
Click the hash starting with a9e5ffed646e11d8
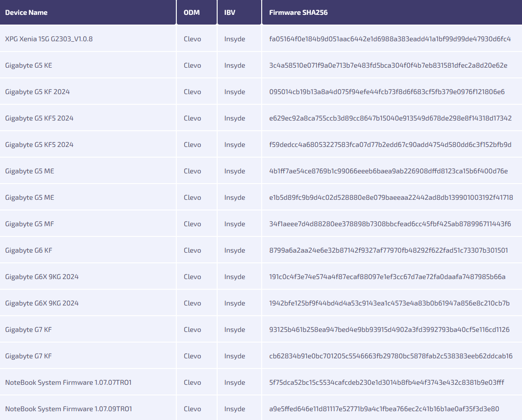(x=384, y=409)
